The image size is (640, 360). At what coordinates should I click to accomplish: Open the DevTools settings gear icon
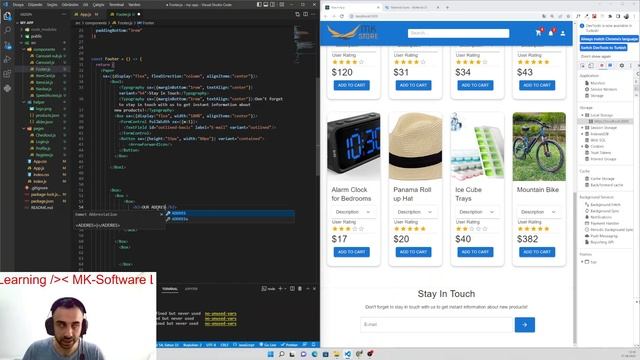pos(622,65)
